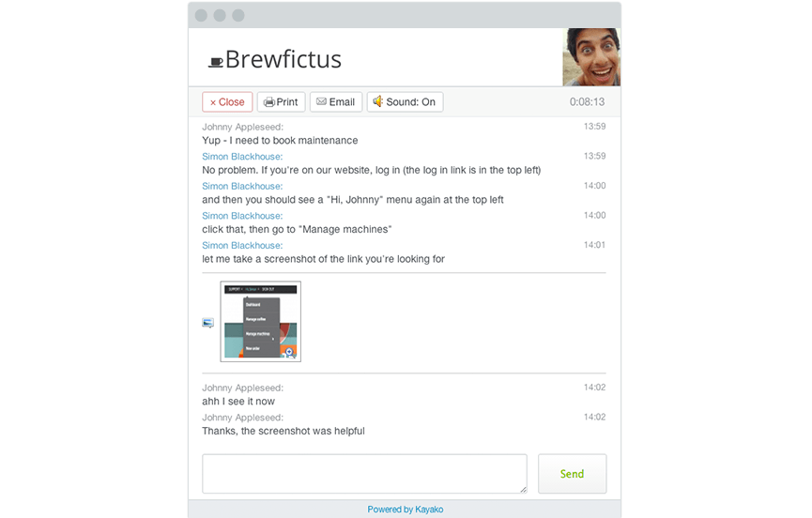Click the chat timer 0:08:13
The height and width of the screenshot is (518, 812).
coord(587,102)
